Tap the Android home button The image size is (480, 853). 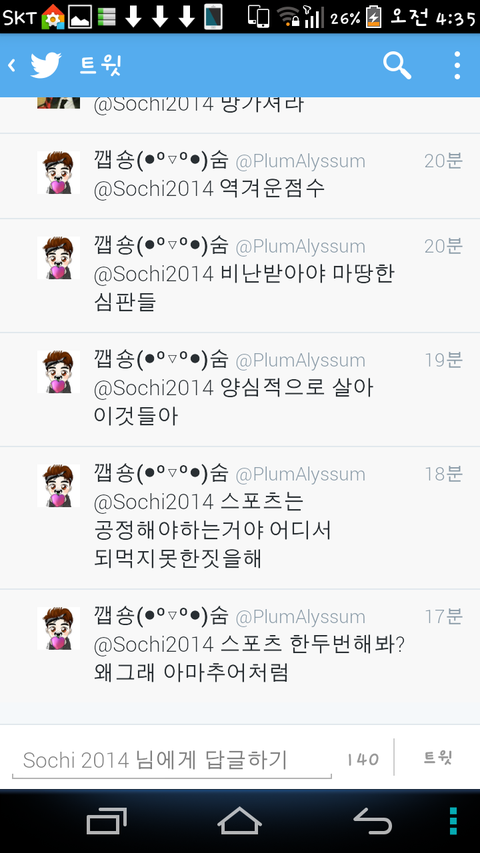(x=239, y=821)
